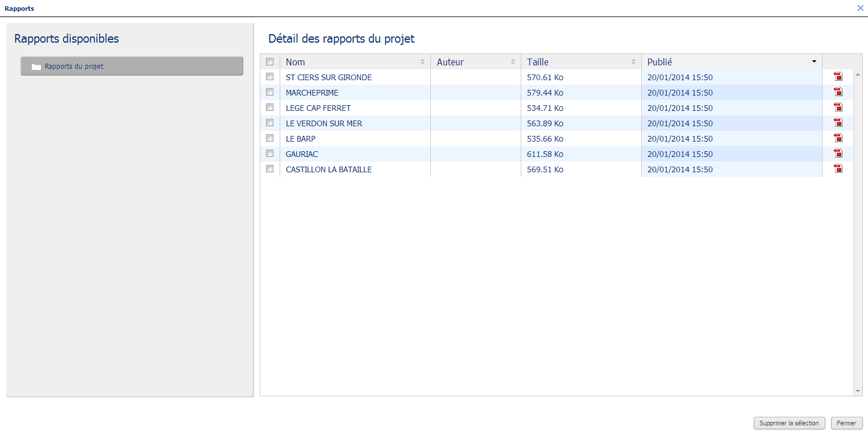The image size is (868, 435).
Task: Click the size value 534.71 Ko
Action: 545,108
